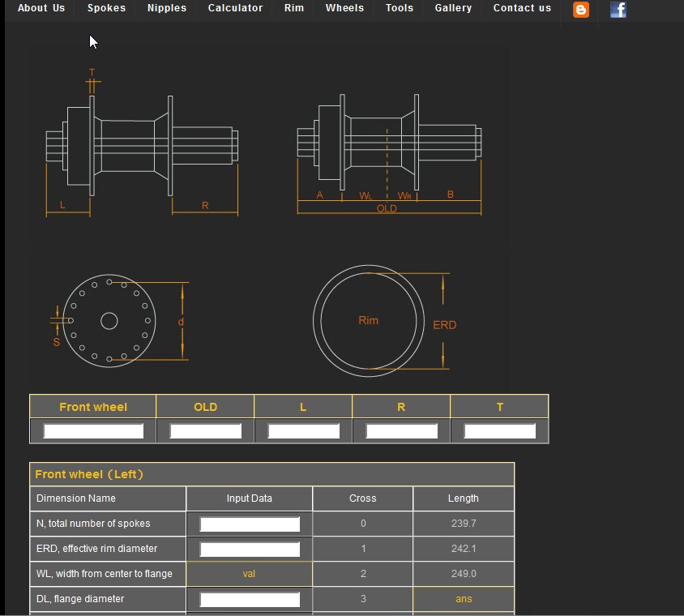This screenshot has height=616, width=684.
Task: Click the OLD input field
Action: click(205, 430)
